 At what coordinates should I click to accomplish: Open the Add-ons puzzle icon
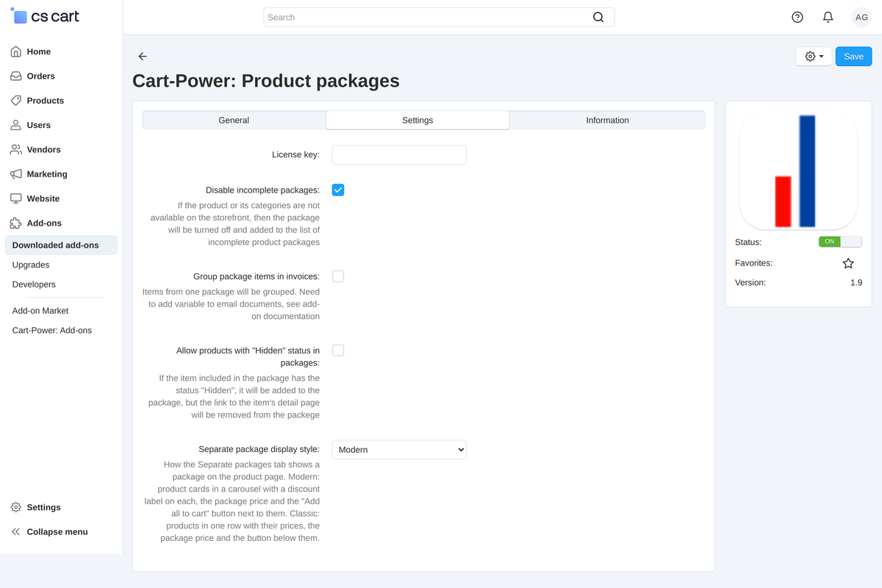(x=15, y=223)
